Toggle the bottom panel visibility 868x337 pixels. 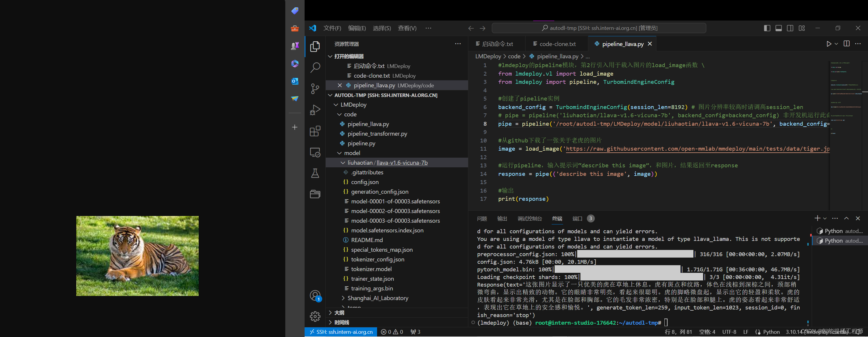(779, 28)
